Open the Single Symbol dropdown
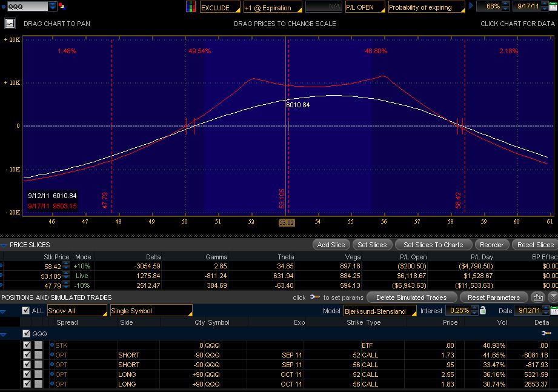 pos(151,311)
